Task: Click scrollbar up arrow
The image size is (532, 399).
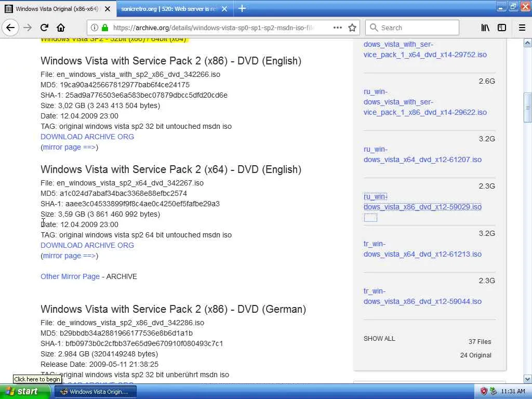Action: coord(528,43)
